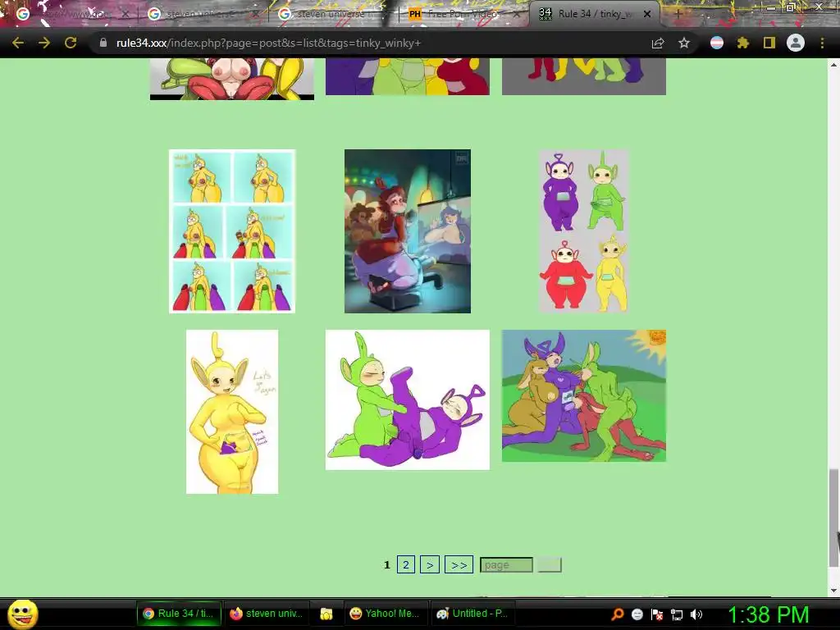Open the volume speaker tray icon

[696, 614]
